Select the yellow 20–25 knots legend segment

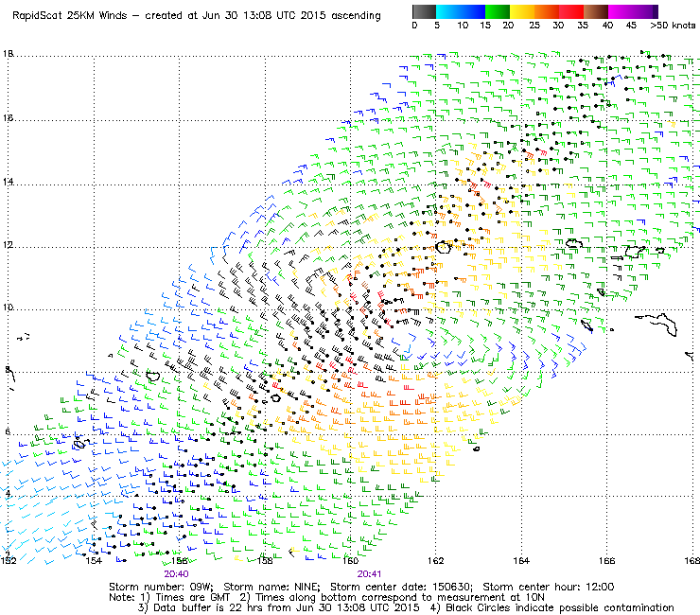tap(522, 11)
